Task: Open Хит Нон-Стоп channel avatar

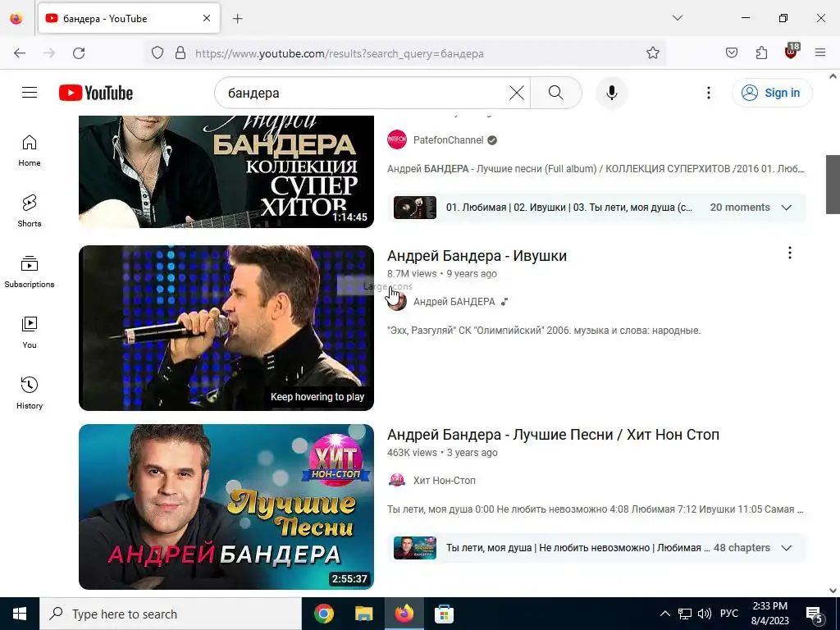Action: (397, 480)
